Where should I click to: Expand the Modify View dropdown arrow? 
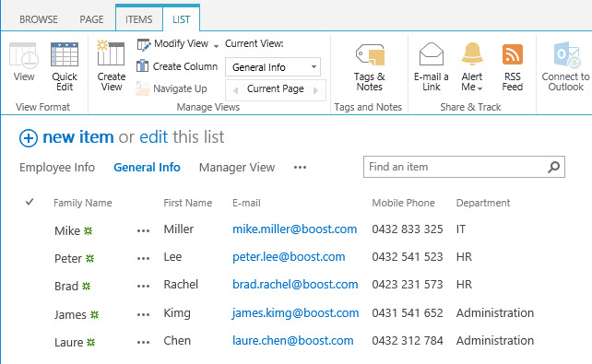[216, 46]
